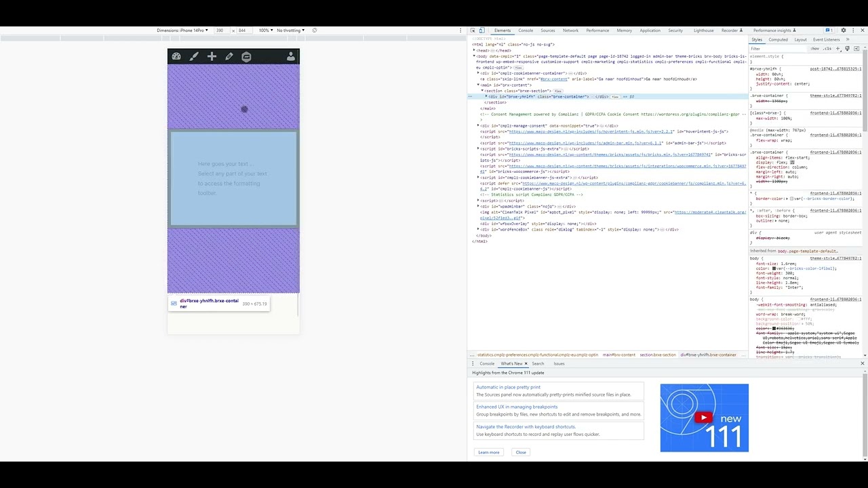Screen dimensions: 868x488
Task: Open the DevTools settings gear
Action: (844, 30)
